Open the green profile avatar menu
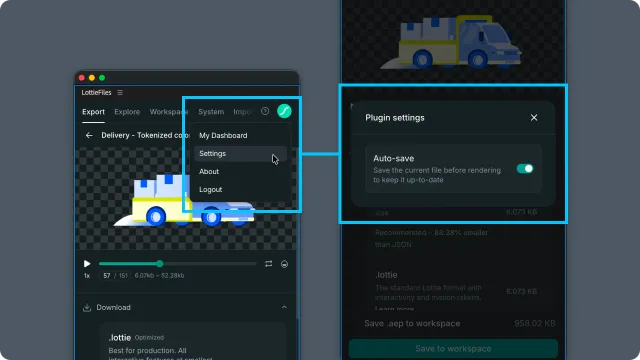This screenshot has height=360, width=640. point(284,111)
